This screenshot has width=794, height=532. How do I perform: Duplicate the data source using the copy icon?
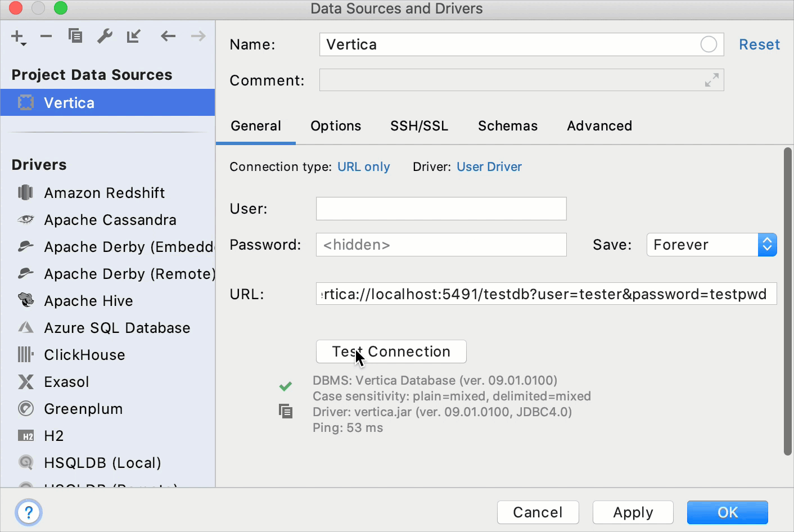click(x=75, y=36)
